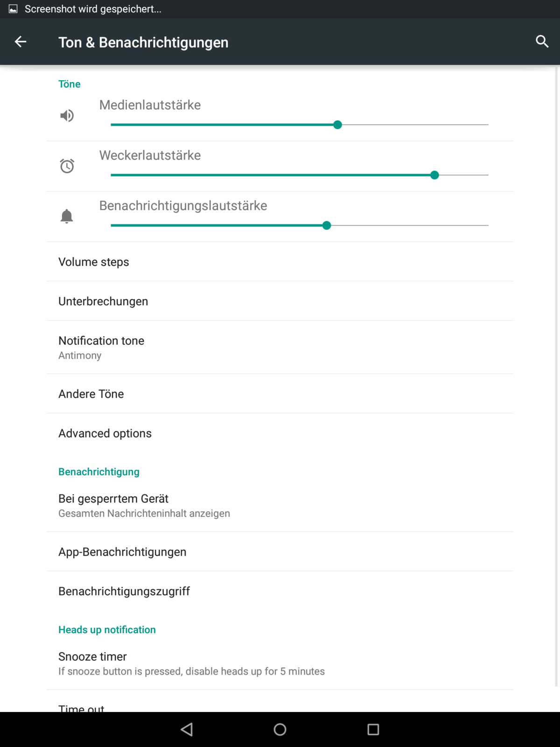
Task: Click the Benachrichtigungslautstärke slider handle
Action: pyautogui.click(x=327, y=226)
